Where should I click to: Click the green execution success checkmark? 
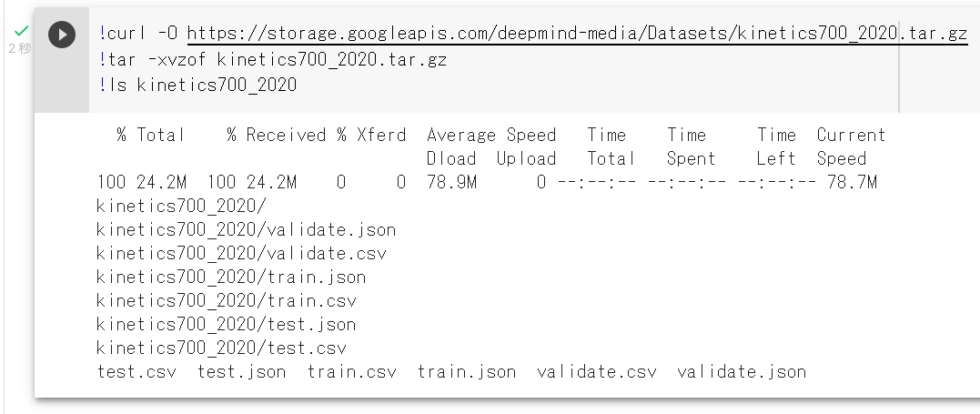pyautogui.click(x=21, y=31)
